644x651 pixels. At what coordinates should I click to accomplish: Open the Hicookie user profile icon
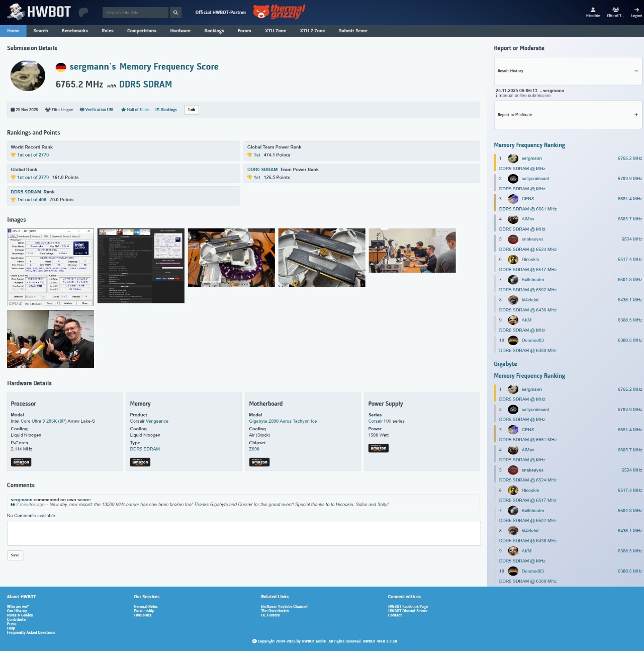pos(593,10)
